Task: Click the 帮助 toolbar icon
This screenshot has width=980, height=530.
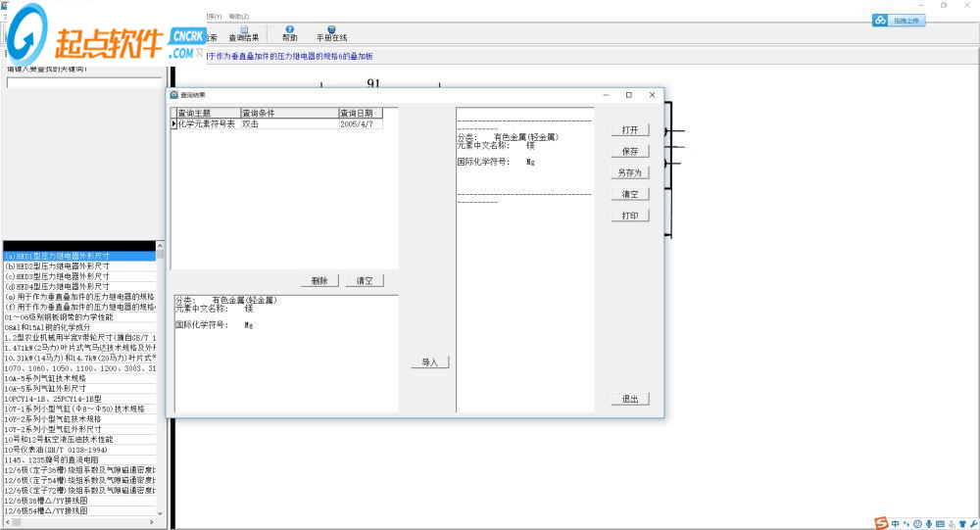Action: click(289, 33)
